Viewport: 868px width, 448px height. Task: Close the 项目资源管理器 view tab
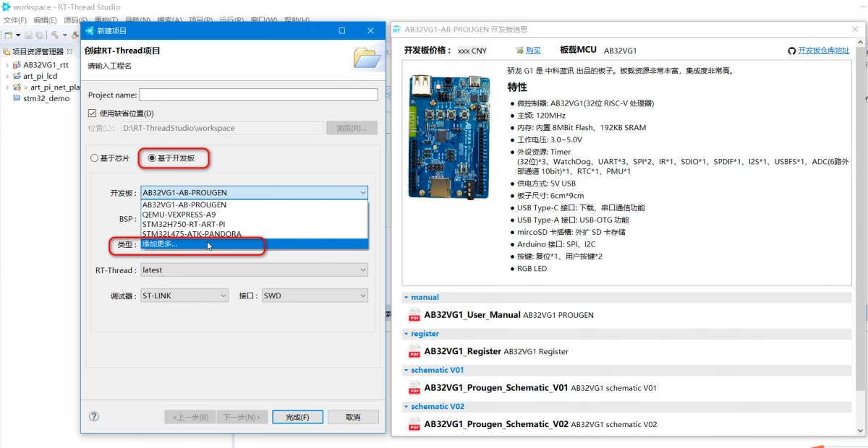pyautogui.click(x=70, y=51)
